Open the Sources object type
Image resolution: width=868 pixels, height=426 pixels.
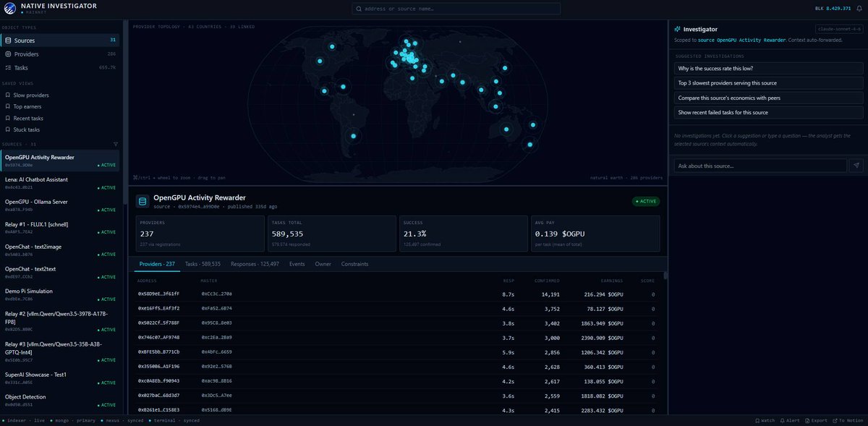(x=61, y=41)
